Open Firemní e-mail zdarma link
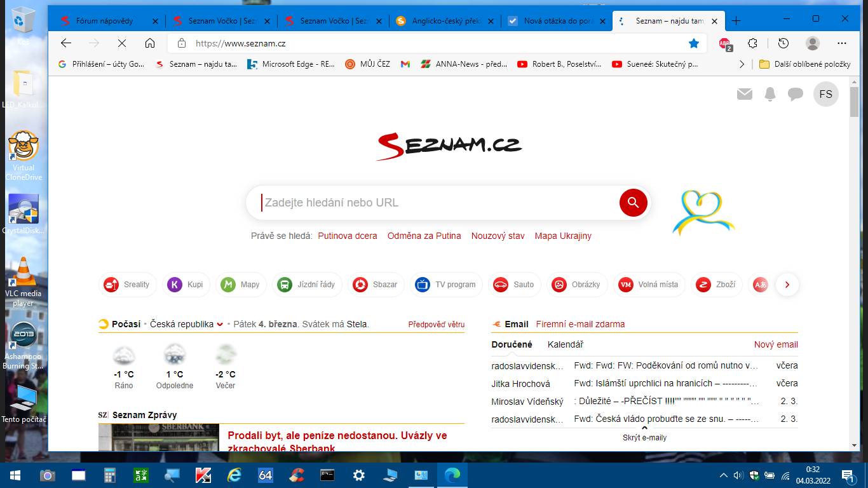 [580, 324]
